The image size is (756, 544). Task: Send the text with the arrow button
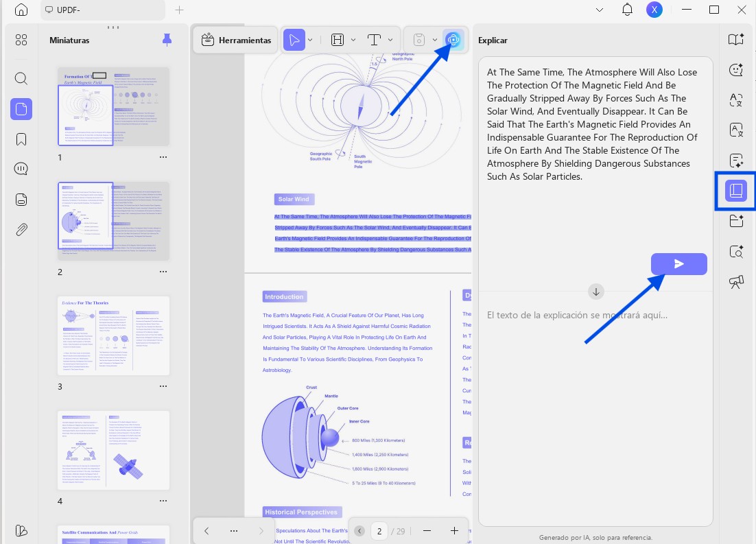coord(679,264)
